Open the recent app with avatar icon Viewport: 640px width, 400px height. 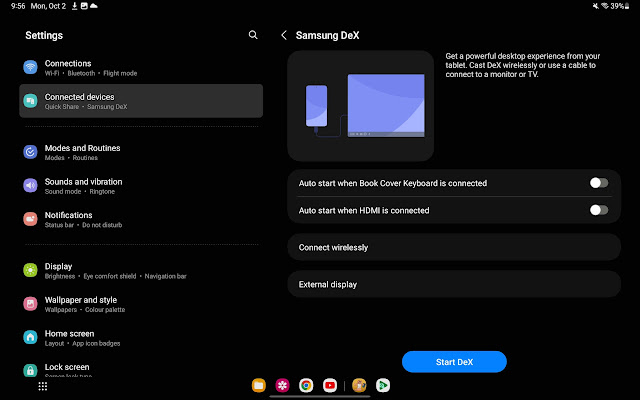359,385
